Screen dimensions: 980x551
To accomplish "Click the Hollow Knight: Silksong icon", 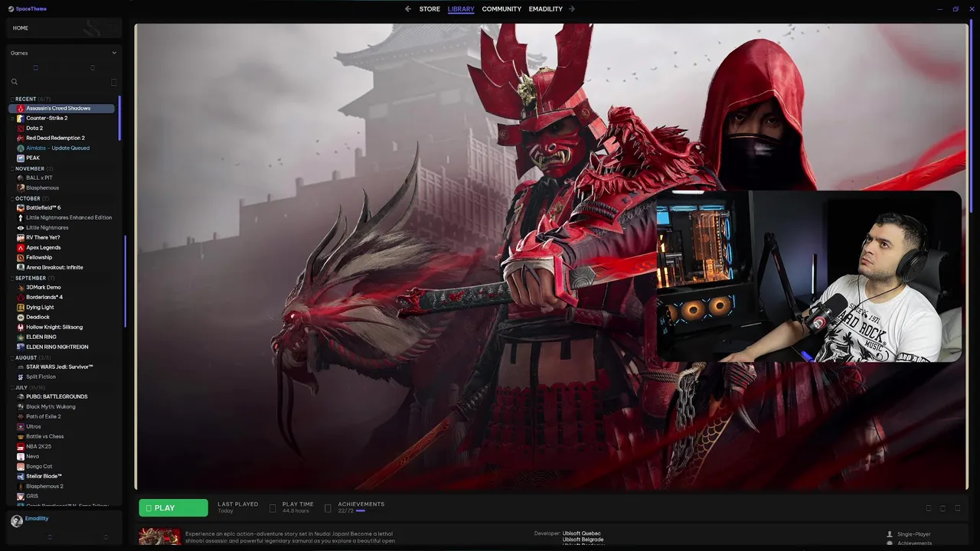I will coord(21,328).
